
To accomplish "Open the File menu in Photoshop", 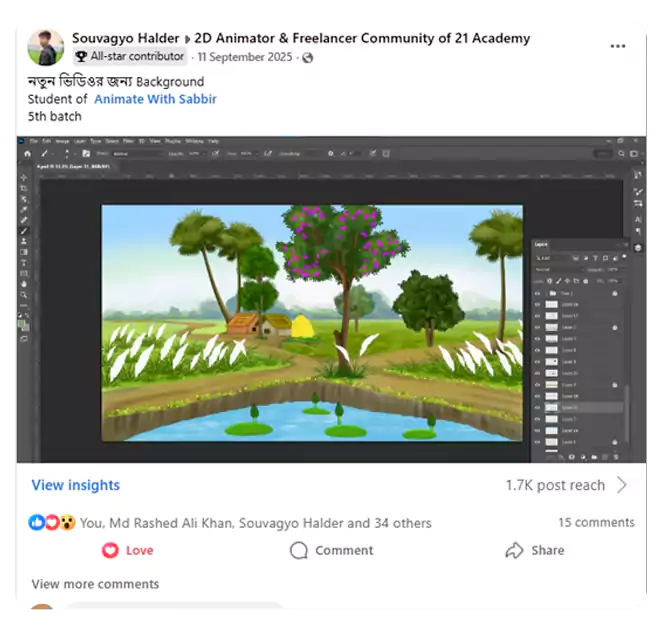I will click(x=32, y=142).
